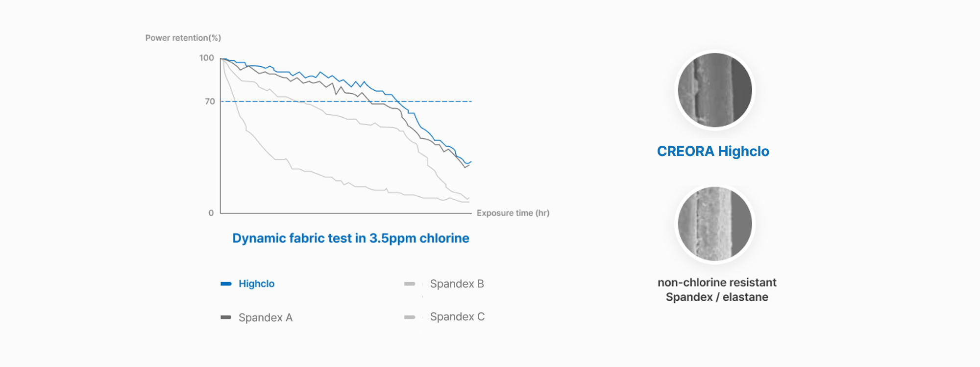Click the dashed blue 70 percent threshold line
980x367 pixels.
(x=346, y=102)
